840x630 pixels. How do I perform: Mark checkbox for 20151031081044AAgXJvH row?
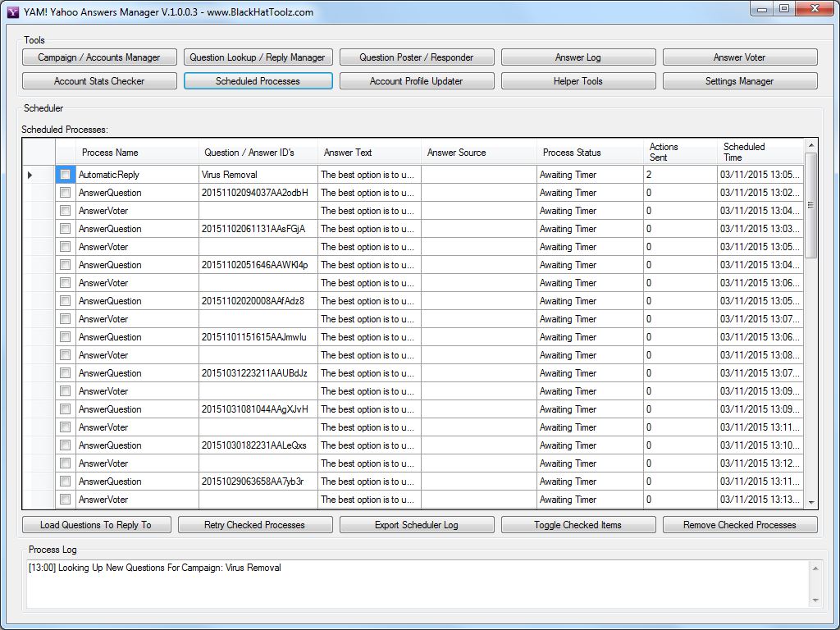pos(66,409)
